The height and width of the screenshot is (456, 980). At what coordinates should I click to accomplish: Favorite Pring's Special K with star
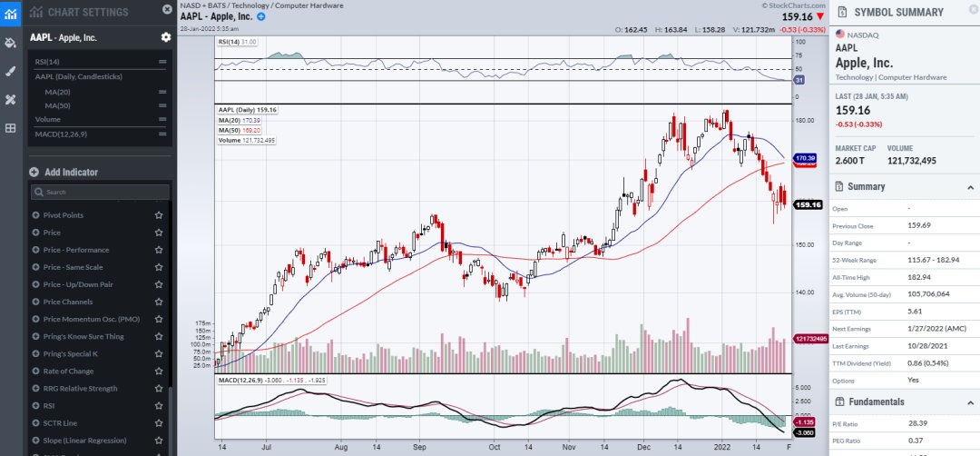tap(159, 354)
